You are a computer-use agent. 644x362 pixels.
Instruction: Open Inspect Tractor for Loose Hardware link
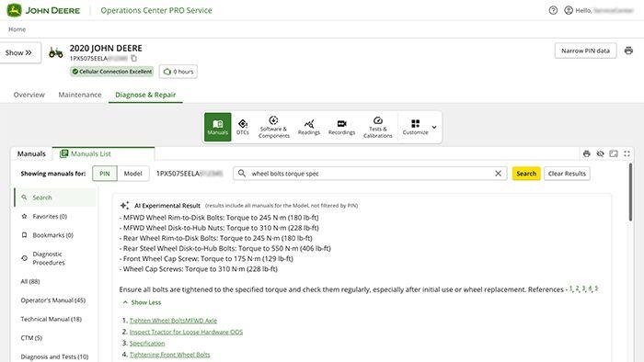pyautogui.click(x=186, y=332)
